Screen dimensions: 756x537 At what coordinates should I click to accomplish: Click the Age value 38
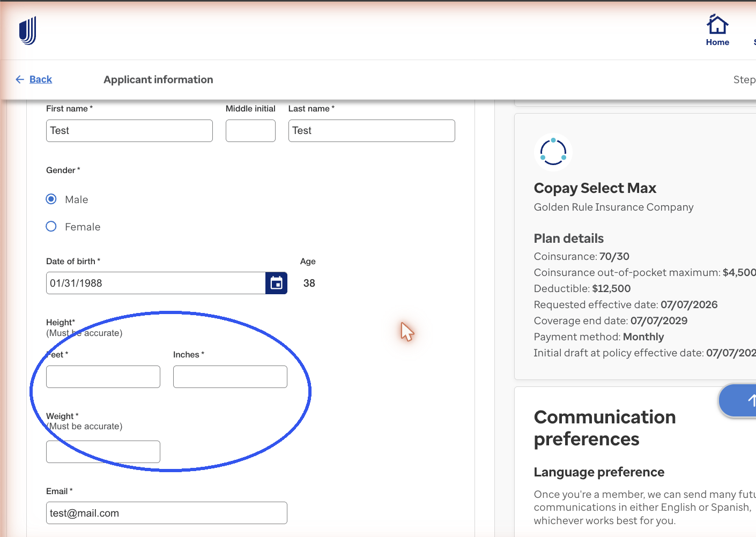point(309,283)
